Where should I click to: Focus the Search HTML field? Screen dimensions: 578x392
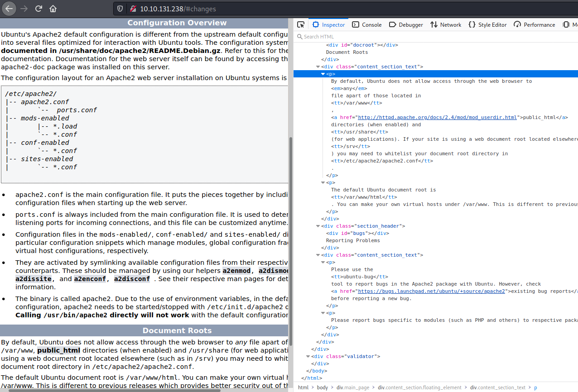click(435, 37)
